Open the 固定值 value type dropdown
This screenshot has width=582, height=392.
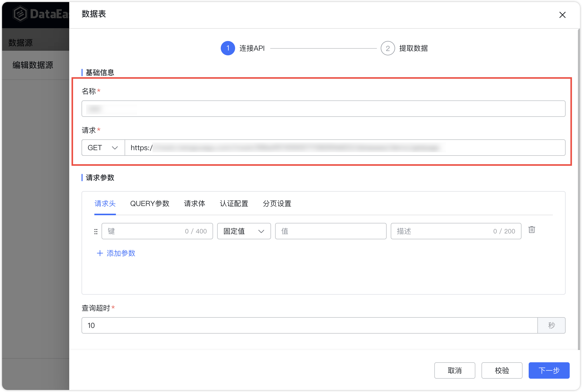244,231
